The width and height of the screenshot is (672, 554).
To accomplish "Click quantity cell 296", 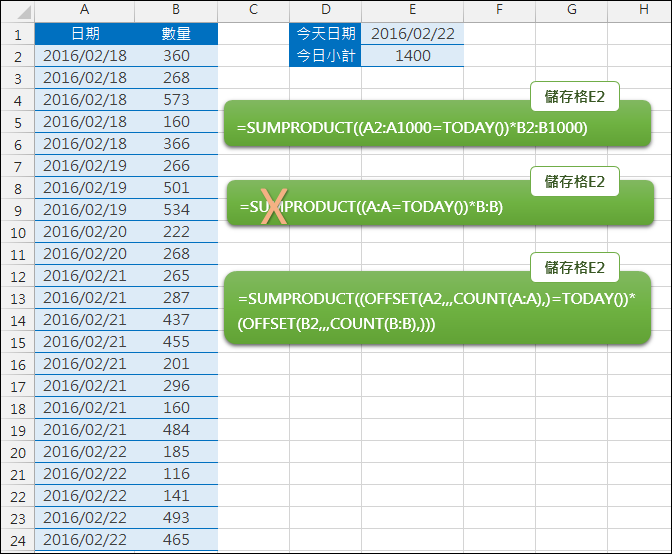I will click(176, 386).
